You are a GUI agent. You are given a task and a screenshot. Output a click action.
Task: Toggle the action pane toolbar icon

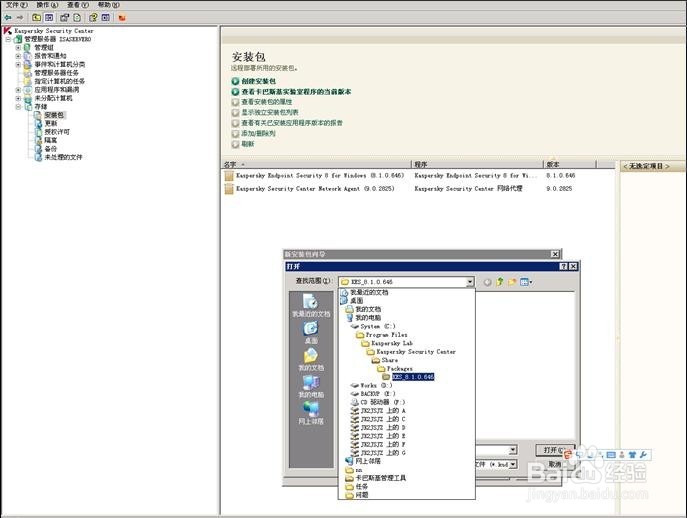click(106, 18)
